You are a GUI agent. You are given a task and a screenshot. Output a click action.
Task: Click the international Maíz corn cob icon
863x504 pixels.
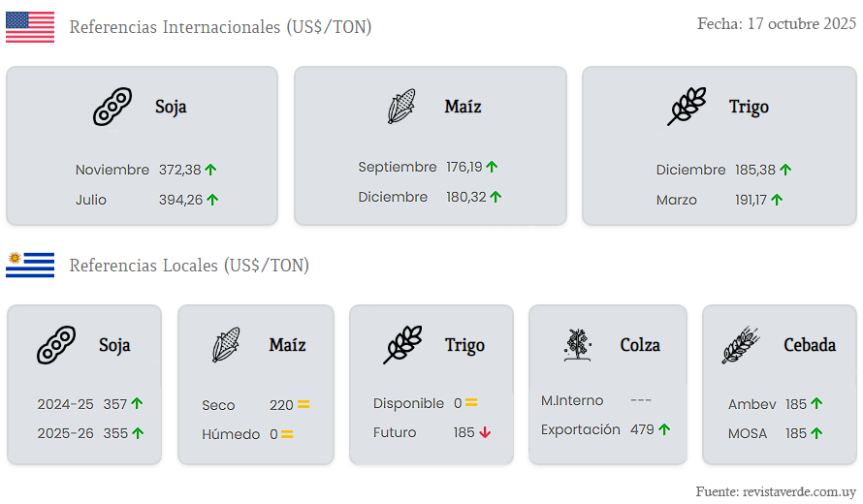coord(401,106)
